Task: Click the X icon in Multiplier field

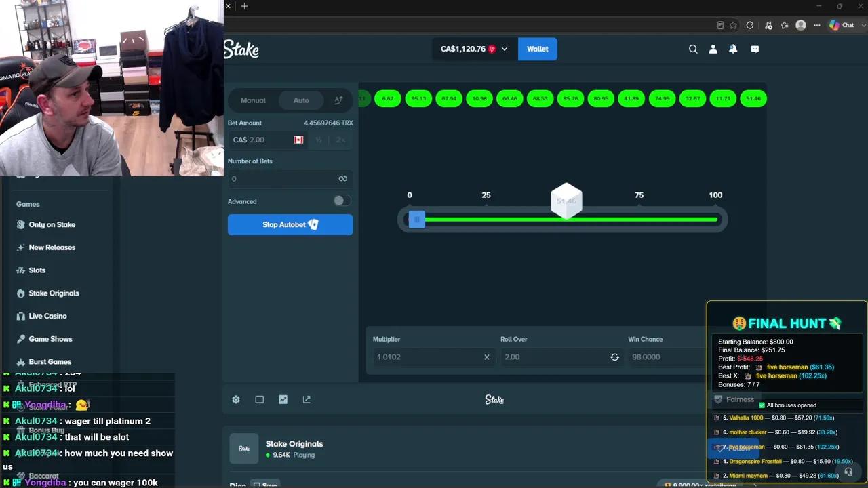Action: pos(486,357)
